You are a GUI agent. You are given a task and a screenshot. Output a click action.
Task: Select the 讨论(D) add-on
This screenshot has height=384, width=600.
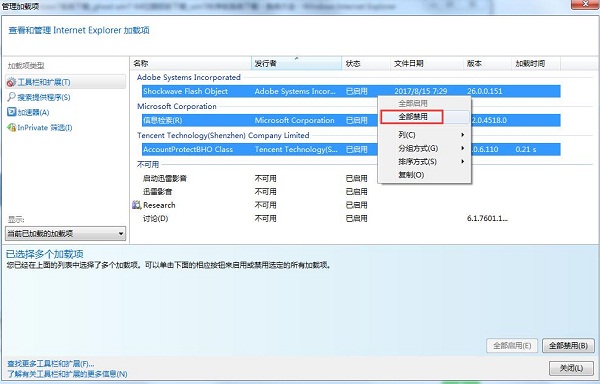[155, 218]
